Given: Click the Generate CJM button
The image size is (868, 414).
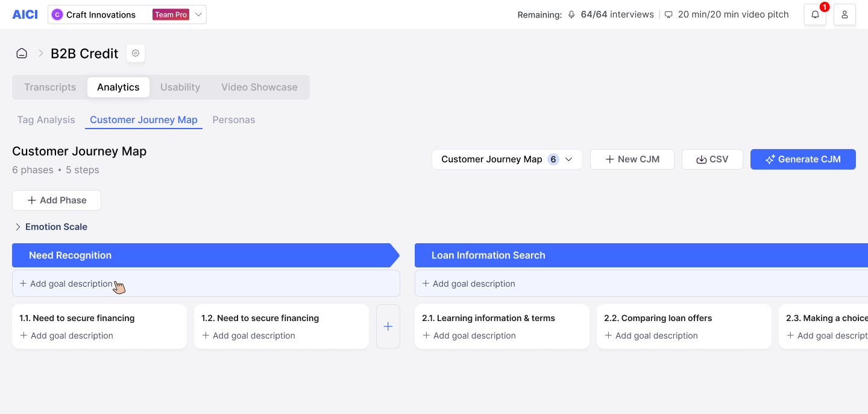Looking at the screenshot, I should coord(803,159).
